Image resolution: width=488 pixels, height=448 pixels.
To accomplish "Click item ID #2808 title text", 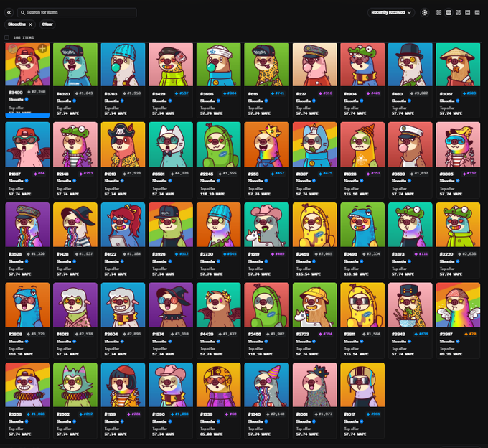I will tap(16, 334).
